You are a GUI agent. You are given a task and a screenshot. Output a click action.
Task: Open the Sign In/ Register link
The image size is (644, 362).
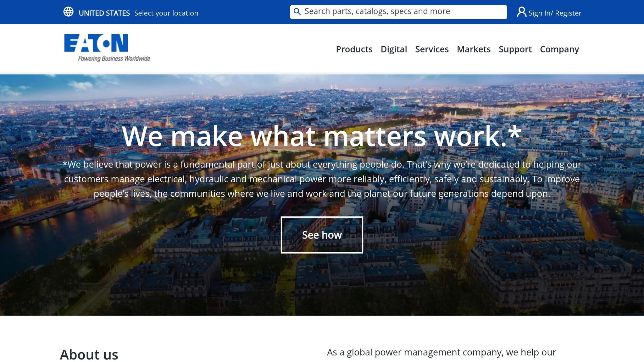[x=555, y=13]
